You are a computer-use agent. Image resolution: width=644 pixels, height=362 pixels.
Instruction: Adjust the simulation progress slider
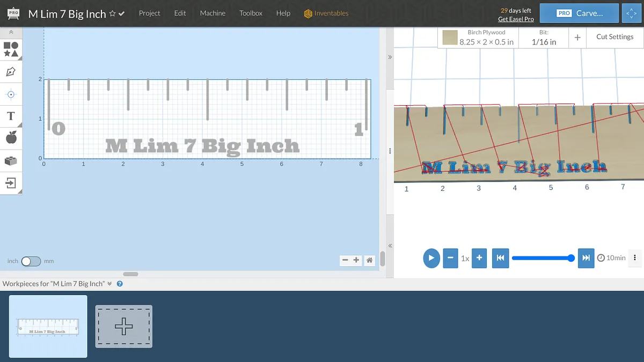click(x=543, y=258)
